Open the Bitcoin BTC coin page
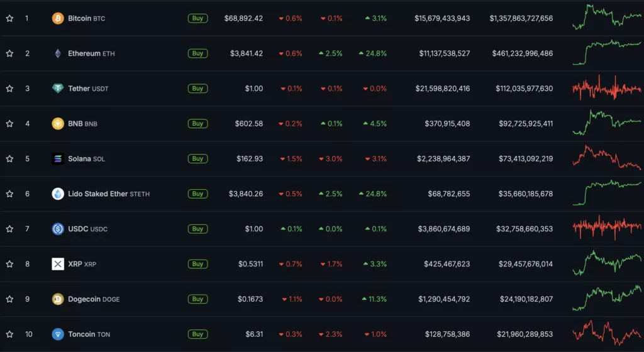This screenshot has height=352, width=644. click(x=86, y=18)
